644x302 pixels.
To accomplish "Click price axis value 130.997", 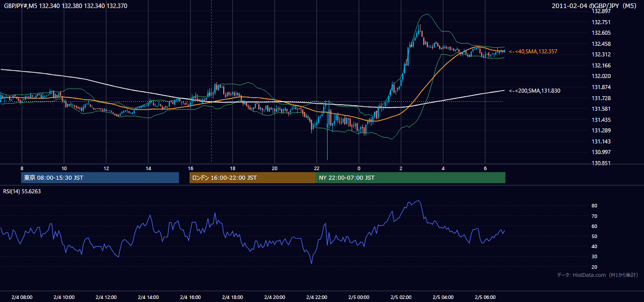I will pos(601,152).
